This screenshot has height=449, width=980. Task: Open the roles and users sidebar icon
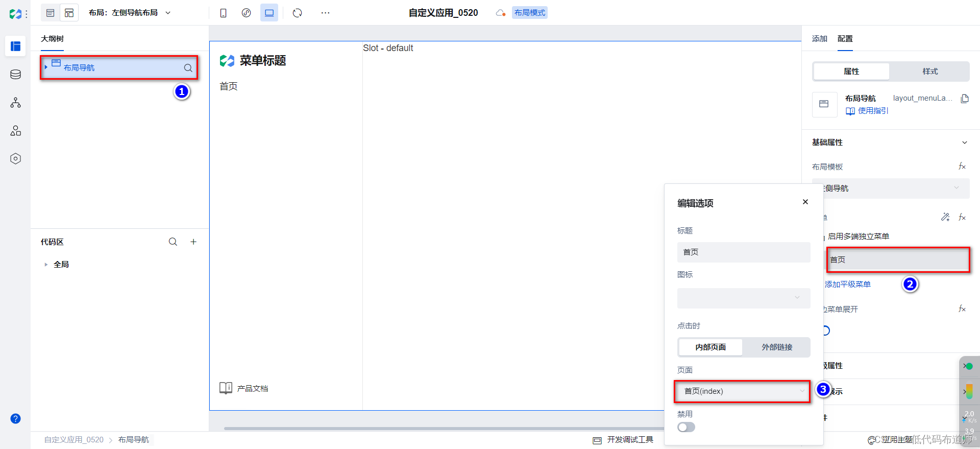(x=15, y=131)
